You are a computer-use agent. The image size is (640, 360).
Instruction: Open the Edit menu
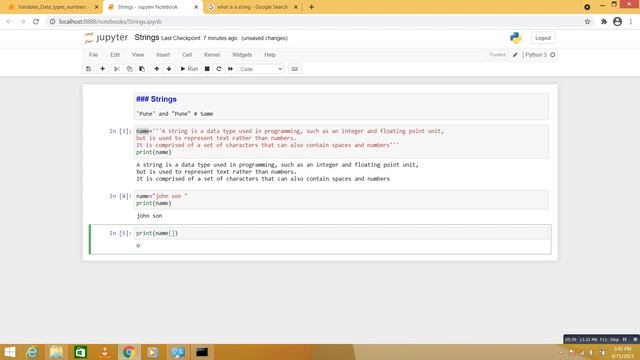115,55
